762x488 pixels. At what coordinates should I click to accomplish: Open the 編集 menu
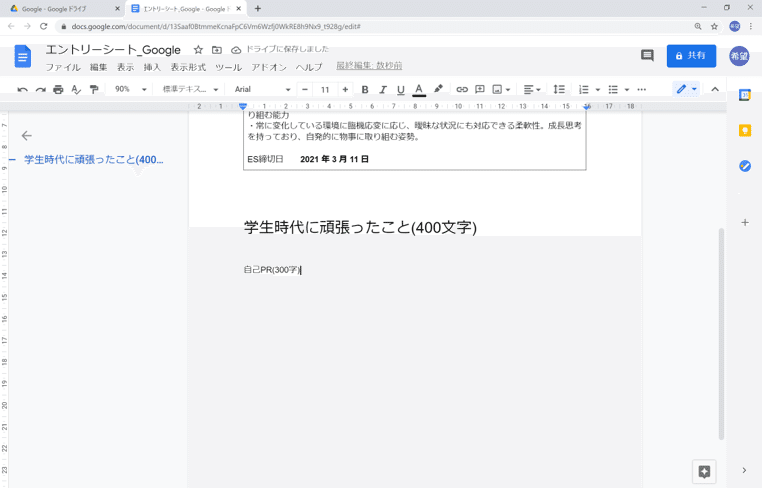pos(98,67)
